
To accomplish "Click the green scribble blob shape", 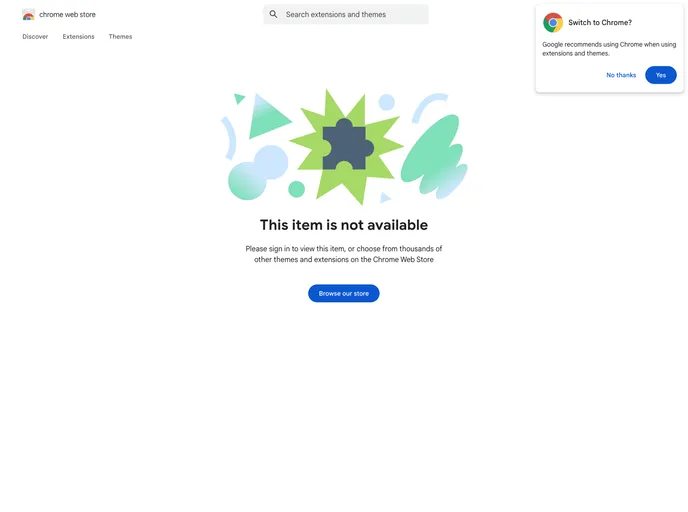I will pyautogui.click(x=434, y=156).
